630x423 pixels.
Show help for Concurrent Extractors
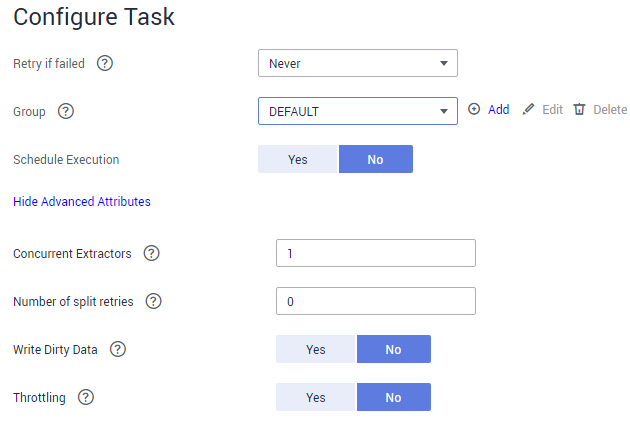tap(152, 253)
